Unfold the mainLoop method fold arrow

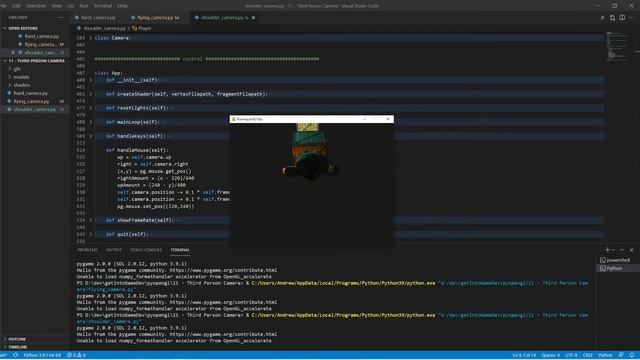coord(91,122)
